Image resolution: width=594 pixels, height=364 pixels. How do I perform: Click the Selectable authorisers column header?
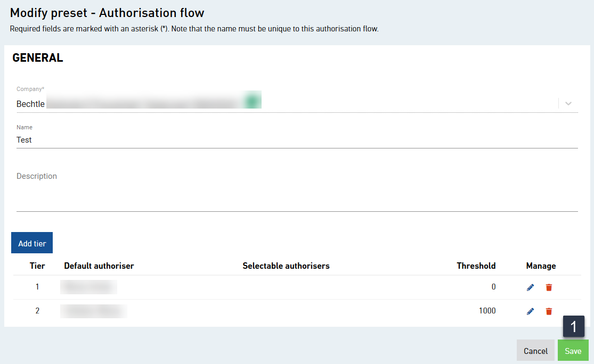286,266
